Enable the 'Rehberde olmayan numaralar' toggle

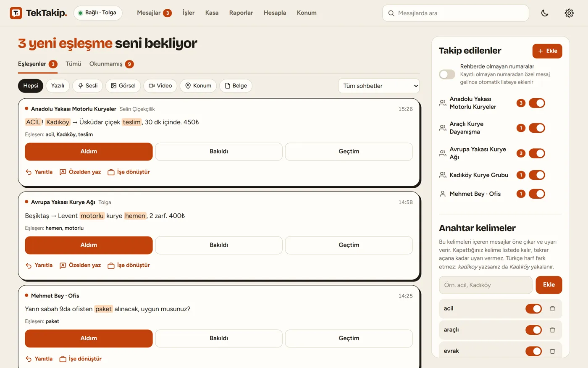[x=447, y=74]
